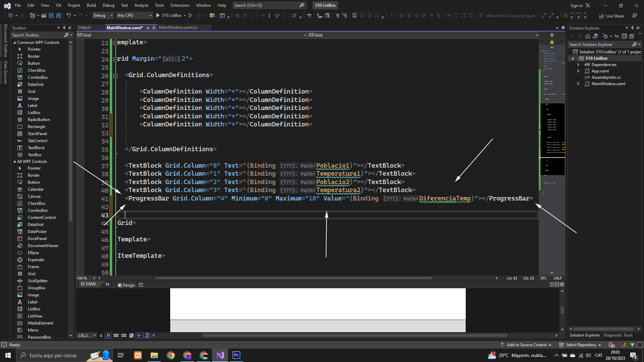Click the Search Toolbox input field
Viewport: 644px width, 362px height.
(x=37, y=35)
